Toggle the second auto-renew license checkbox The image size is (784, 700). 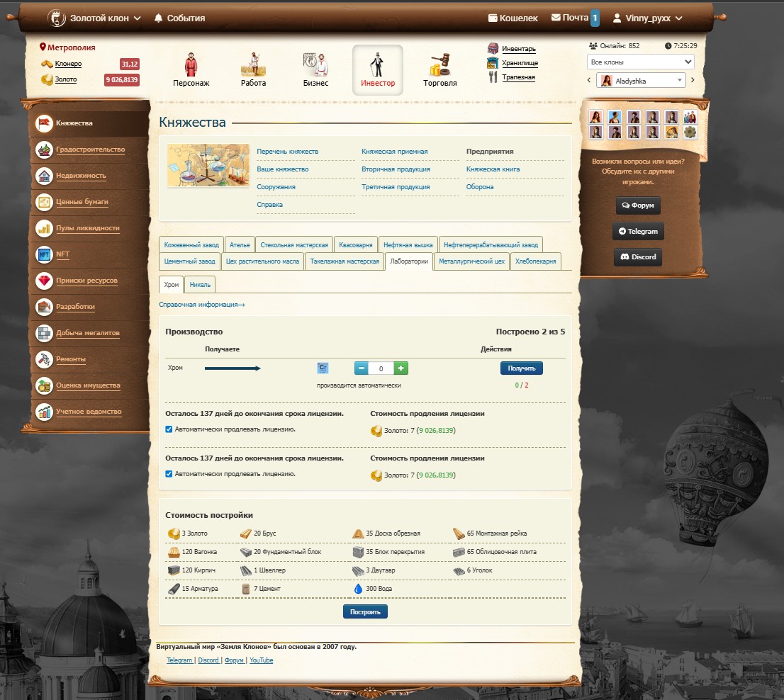coord(169,474)
